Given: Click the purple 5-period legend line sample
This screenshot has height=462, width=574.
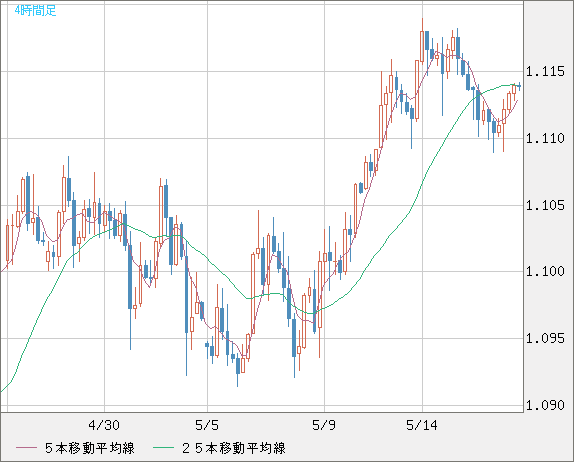Looking at the screenshot, I should click(26, 448).
